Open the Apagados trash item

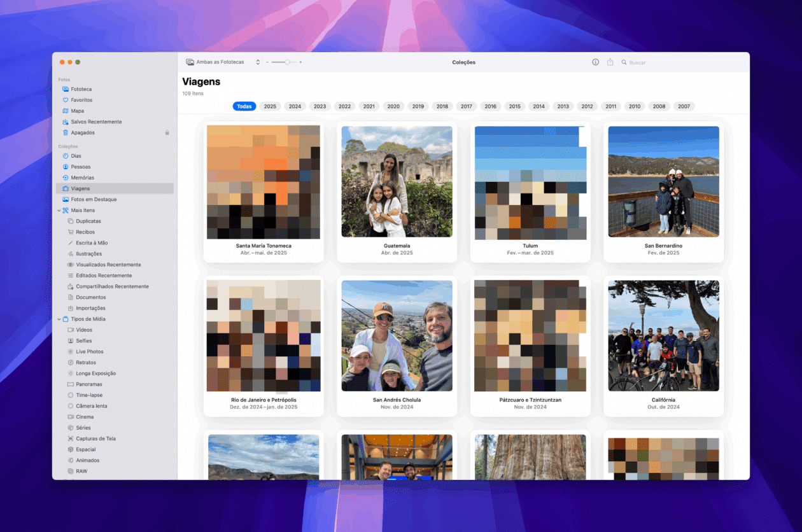[x=115, y=132]
